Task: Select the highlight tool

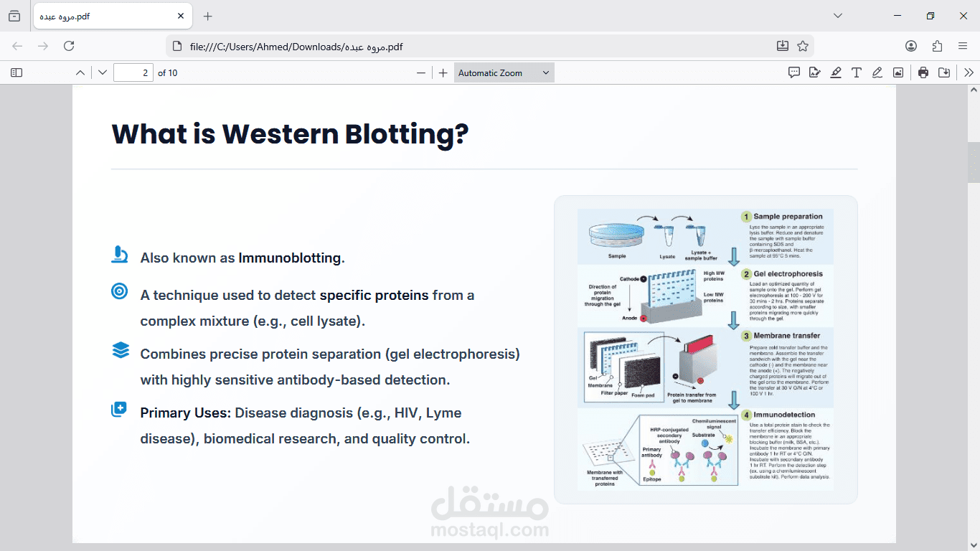Action: (x=836, y=72)
